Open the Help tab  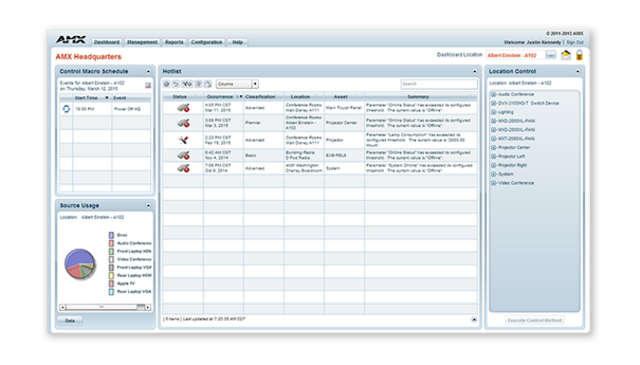click(238, 42)
